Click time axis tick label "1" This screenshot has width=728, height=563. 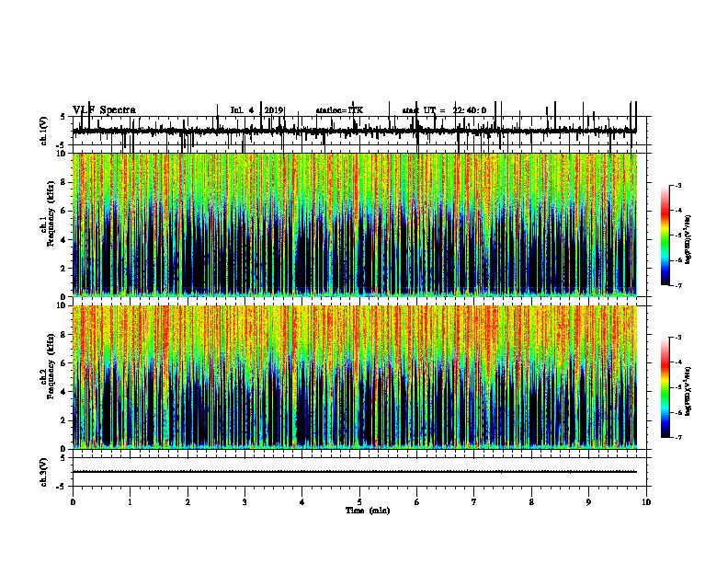pyautogui.click(x=130, y=502)
